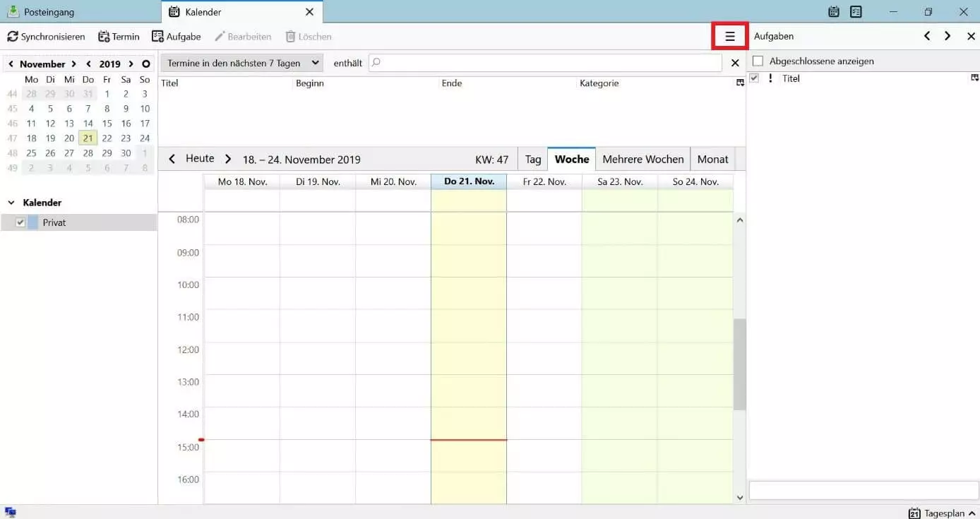Screen dimensions: 980x519
Task: Open column picker in event list
Action: pyautogui.click(x=740, y=83)
